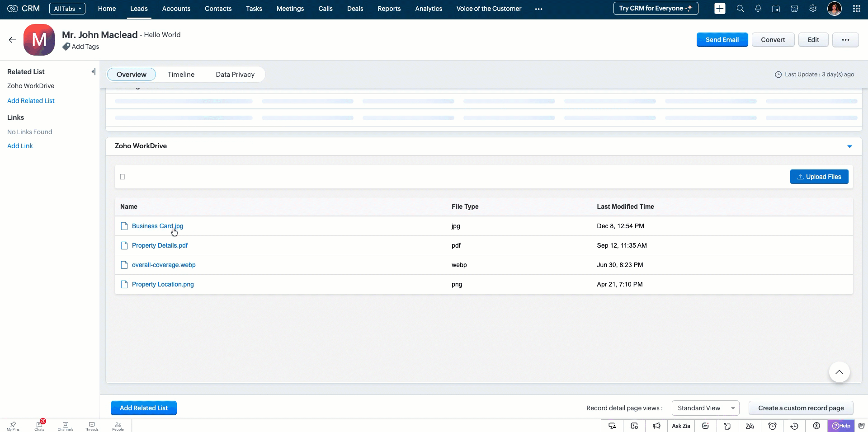
Task: Switch to the Timeline tab
Action: pyautogui.click(x=181, y=75)
